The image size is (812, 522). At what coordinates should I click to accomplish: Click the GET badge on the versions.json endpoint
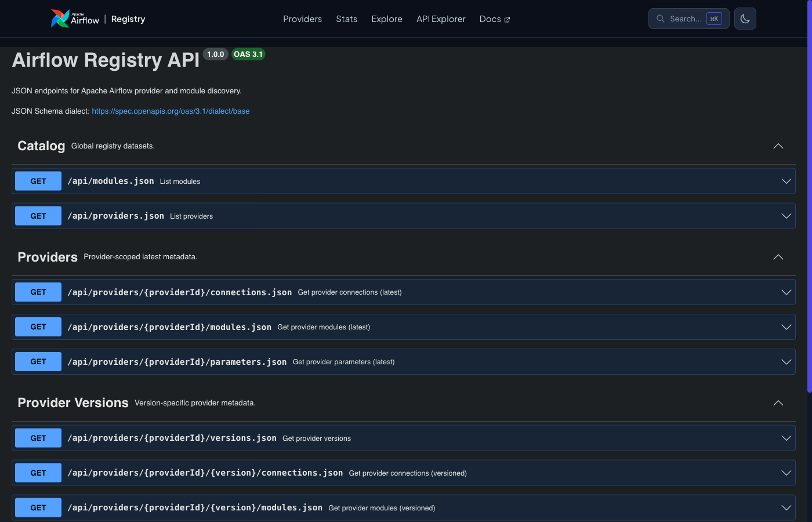click(x=38, y=438)
